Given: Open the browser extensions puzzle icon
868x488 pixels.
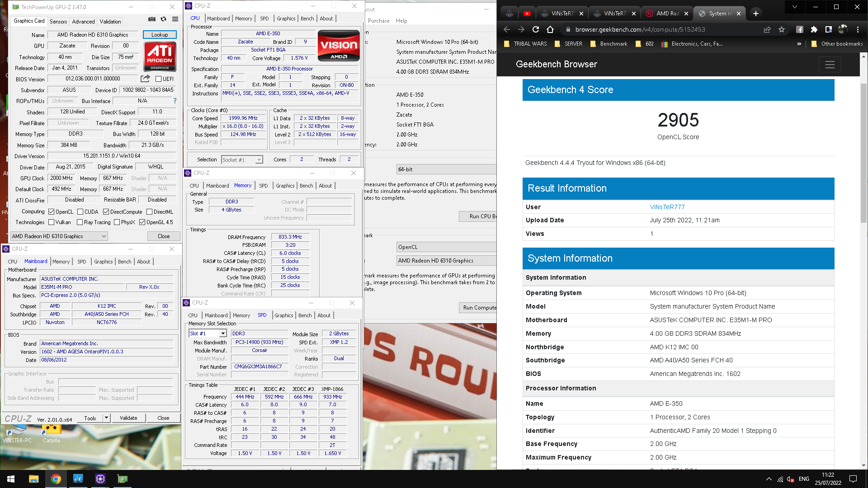Looking at the screenshot, I should click(814, 29).
